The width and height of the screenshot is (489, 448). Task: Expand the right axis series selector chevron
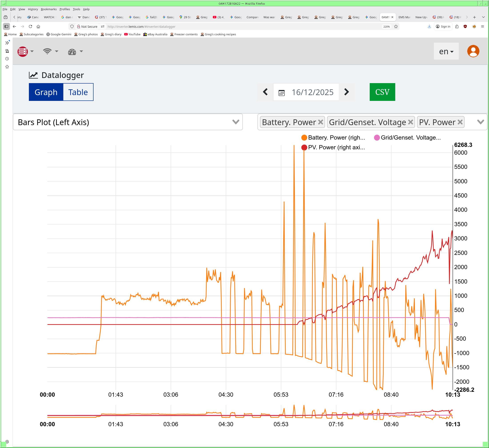(480, 122)
